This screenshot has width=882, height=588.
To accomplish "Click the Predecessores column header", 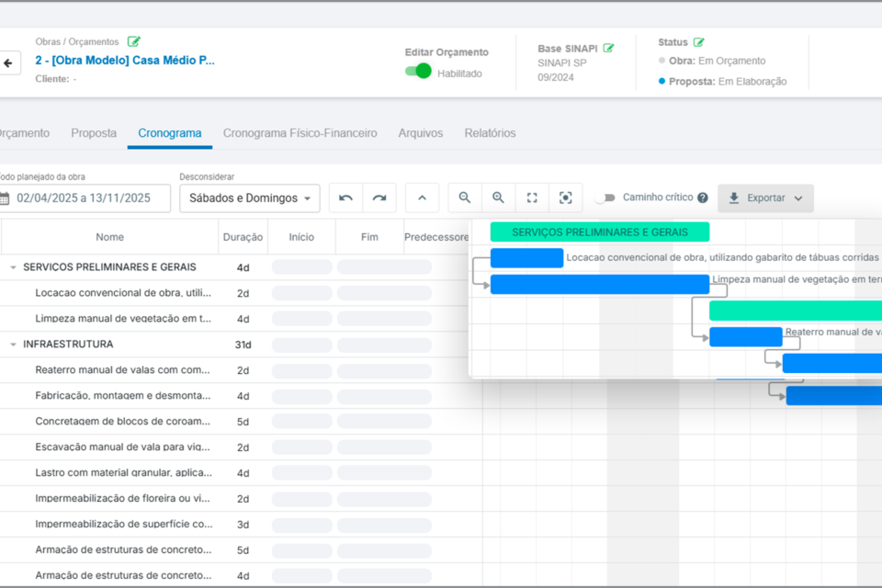I will [x=436, y=237].
